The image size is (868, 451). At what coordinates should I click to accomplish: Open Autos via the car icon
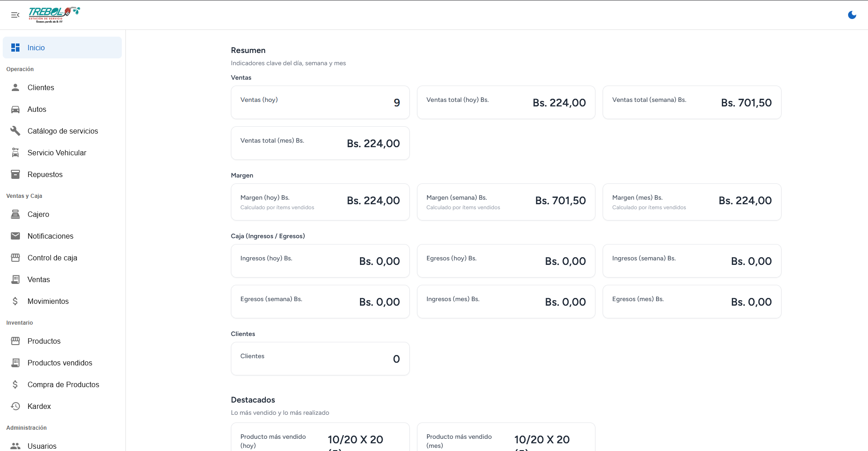point(15,109)
